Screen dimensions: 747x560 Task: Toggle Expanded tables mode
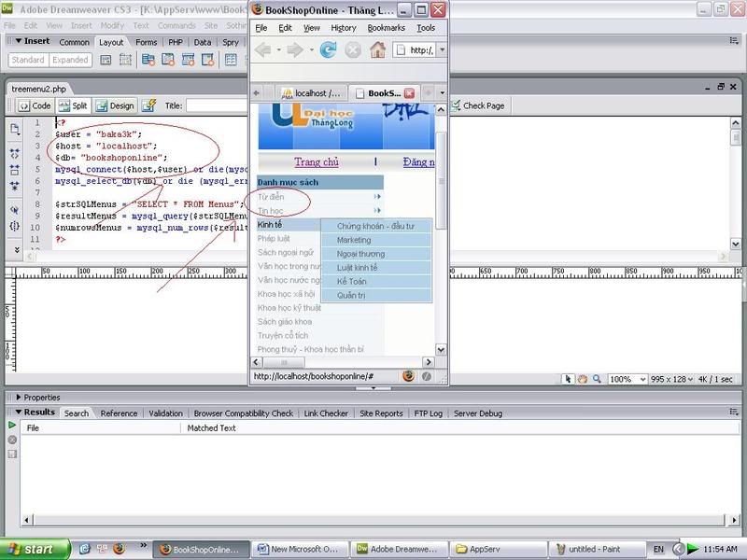click(70, 60)
